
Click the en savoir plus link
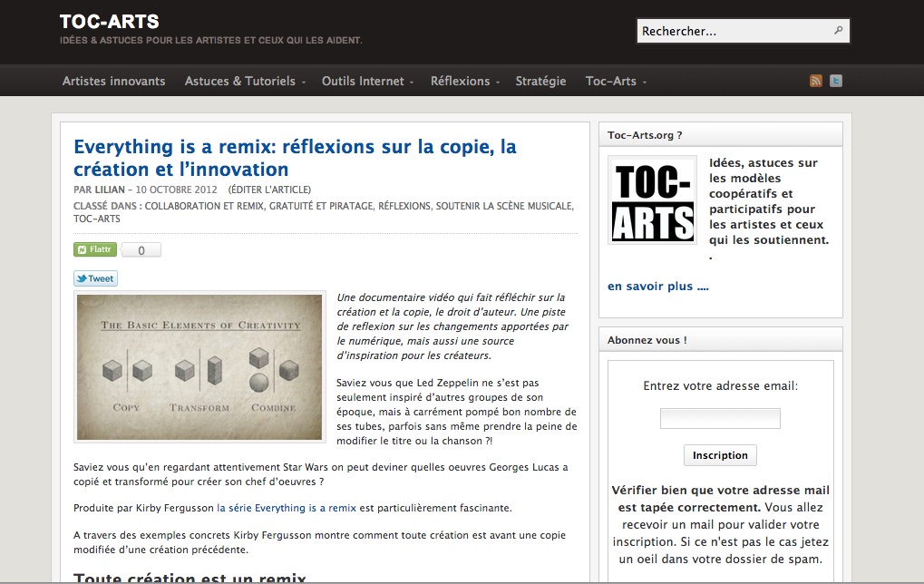point(658,287)
